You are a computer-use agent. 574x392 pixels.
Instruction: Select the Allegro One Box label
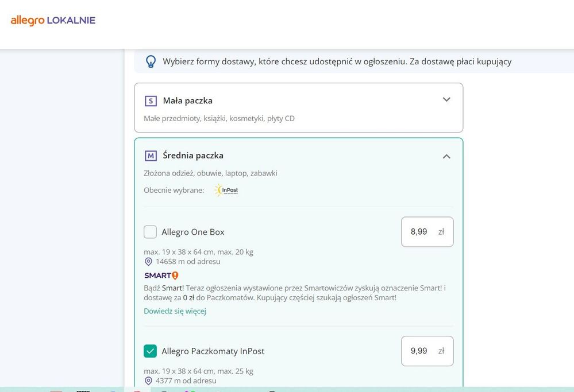point(193,232)
